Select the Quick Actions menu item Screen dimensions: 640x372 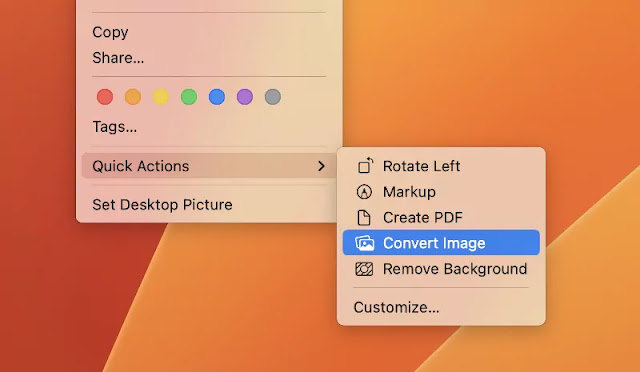click(208, 166)
